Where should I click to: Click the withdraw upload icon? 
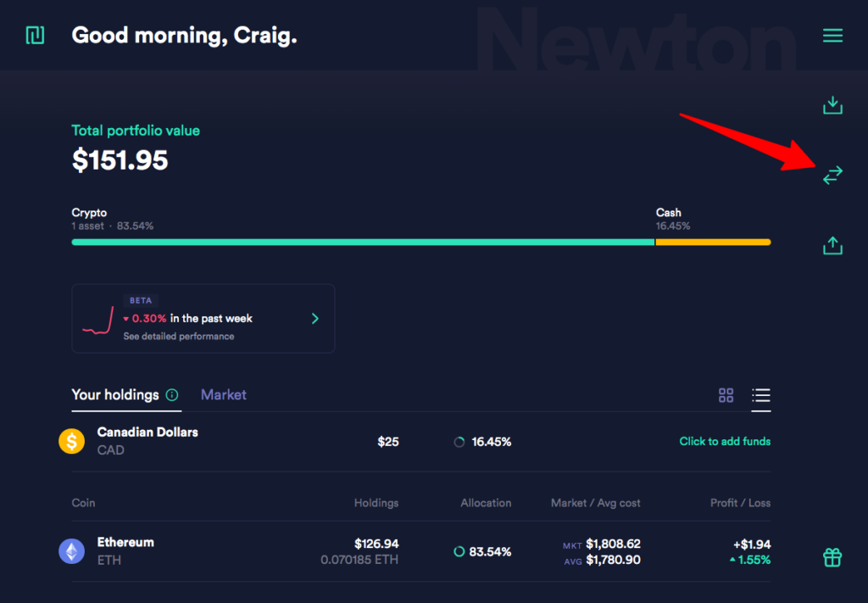[x=832, y=245]
